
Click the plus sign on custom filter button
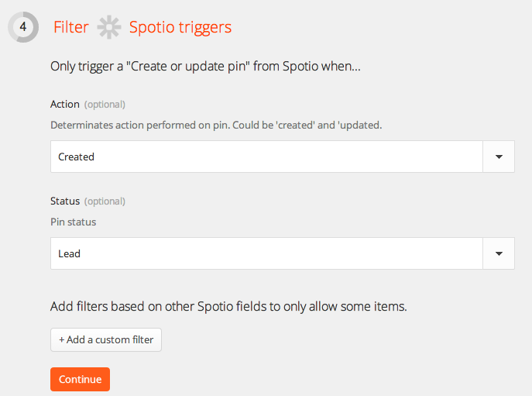62,339
